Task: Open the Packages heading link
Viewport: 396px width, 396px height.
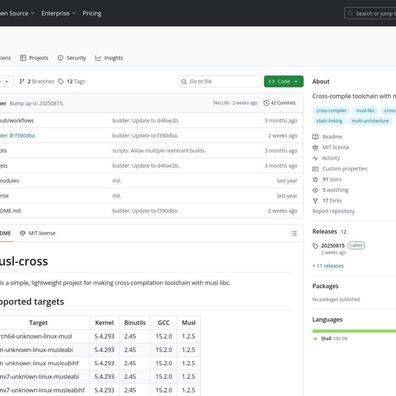Action: 325,286
